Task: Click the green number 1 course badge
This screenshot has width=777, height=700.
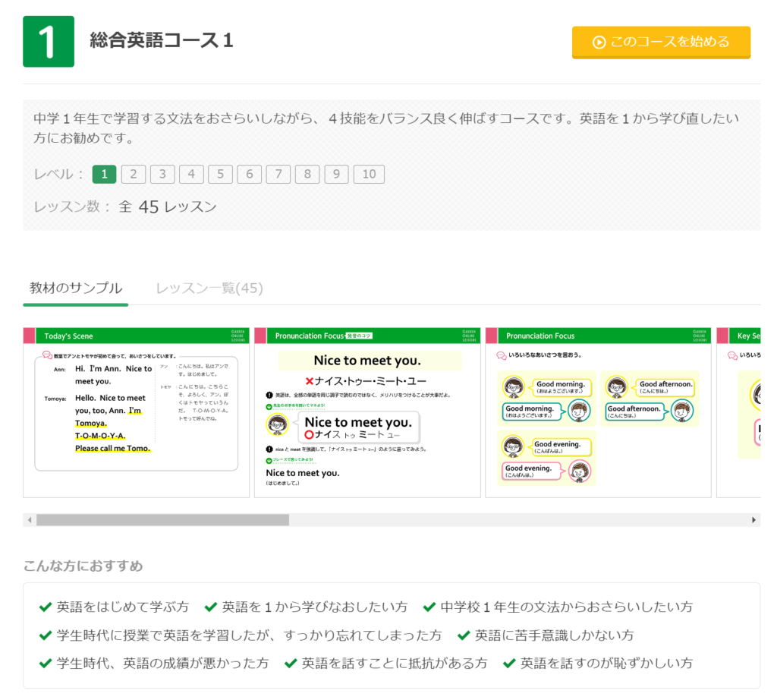Action: (x=49, y=42)
